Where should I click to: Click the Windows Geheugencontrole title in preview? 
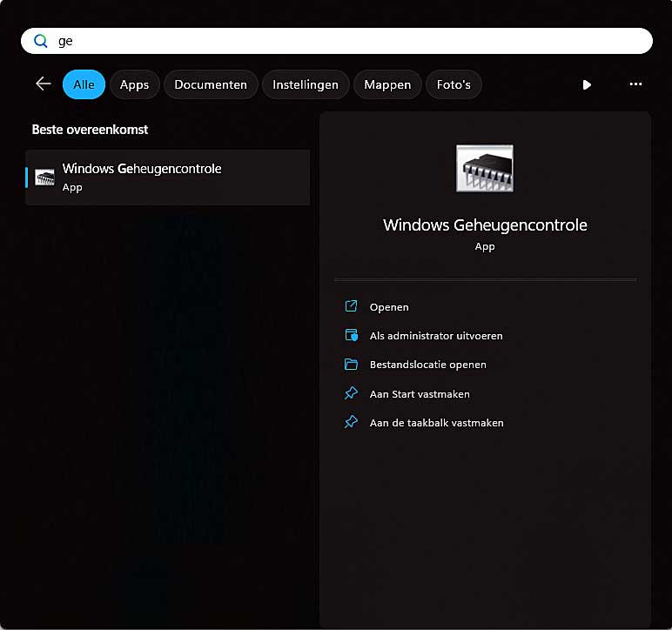(485, 225)
